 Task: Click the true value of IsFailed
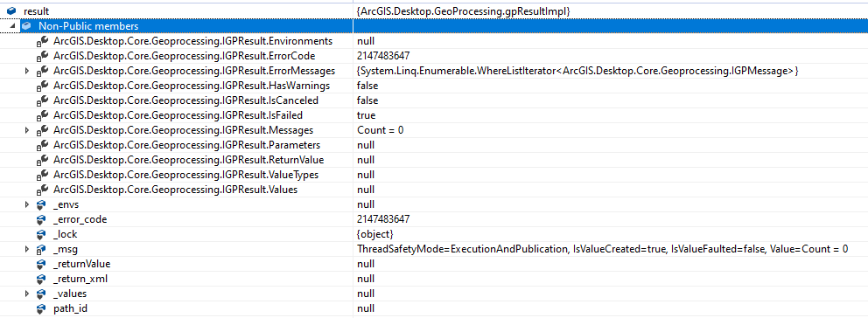pos(366,115)
